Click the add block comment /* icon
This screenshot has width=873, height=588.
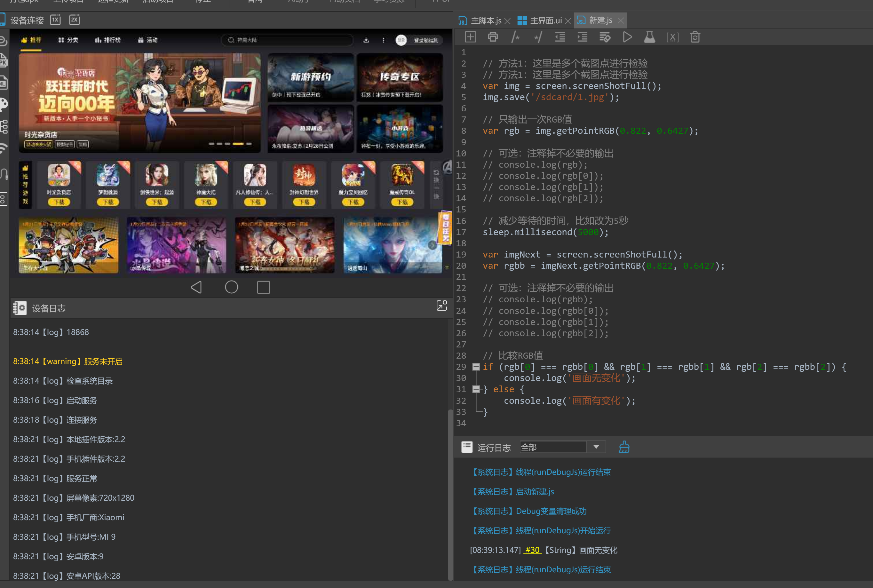click(x=516, y=37)
